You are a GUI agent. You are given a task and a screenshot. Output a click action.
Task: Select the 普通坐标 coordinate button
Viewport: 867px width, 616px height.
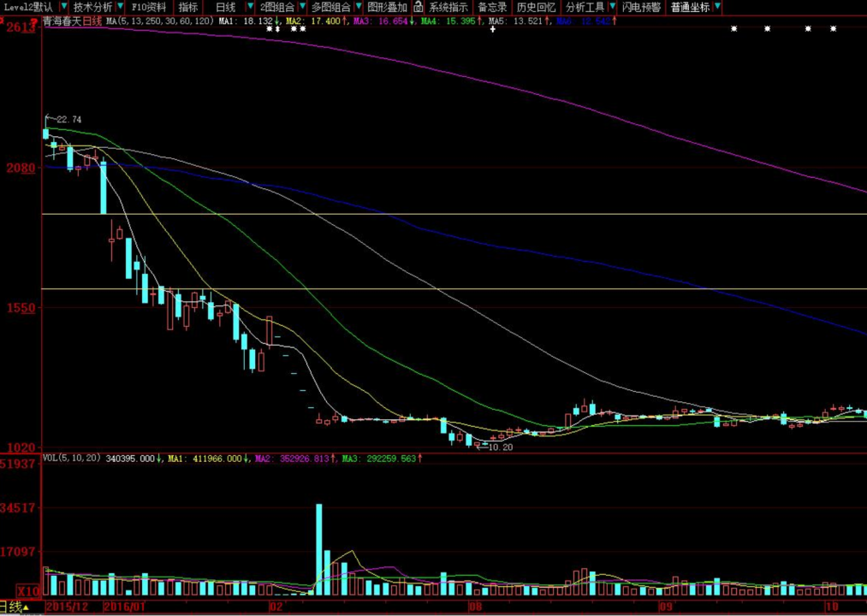coord(690,7)
